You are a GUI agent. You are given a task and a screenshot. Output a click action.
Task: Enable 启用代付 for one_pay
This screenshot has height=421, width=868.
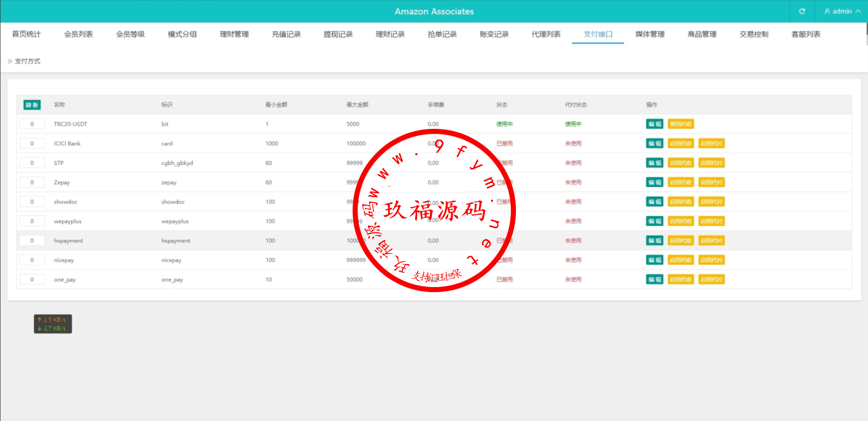(711, 280)
